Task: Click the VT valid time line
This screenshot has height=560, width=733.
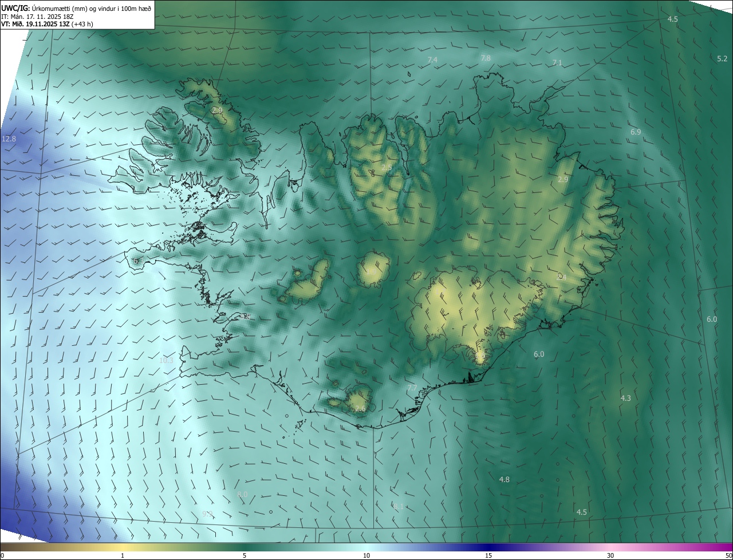Action: click(x=46, y=25)
